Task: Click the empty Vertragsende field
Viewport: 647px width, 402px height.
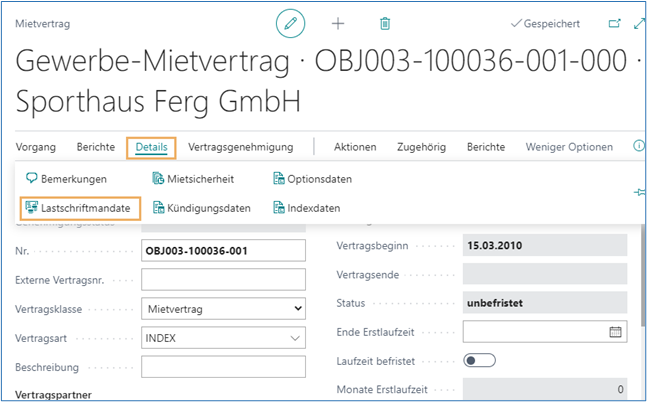Action: (x=545, y=274)
